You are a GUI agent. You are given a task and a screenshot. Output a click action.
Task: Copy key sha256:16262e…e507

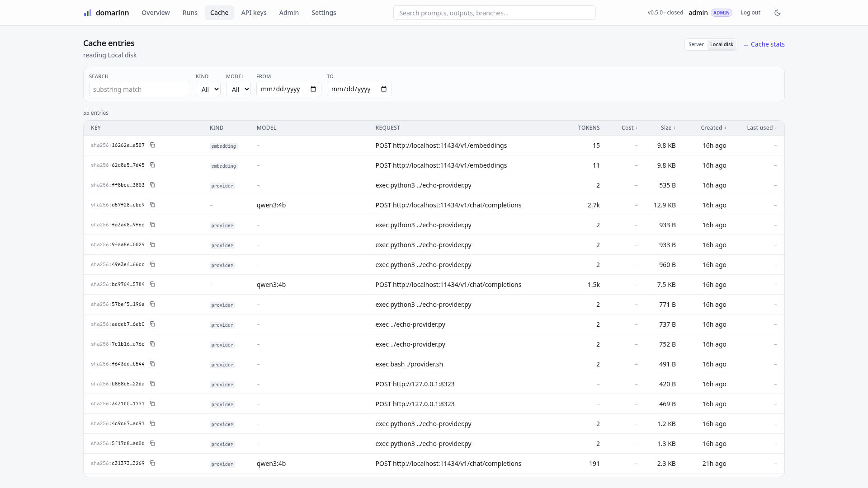[x=152, y=145]
